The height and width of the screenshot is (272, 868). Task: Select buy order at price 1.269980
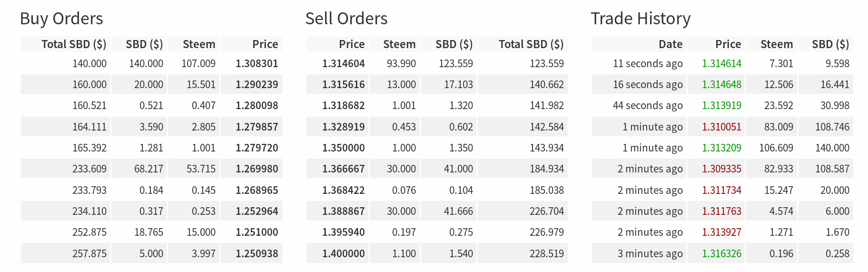click(x=151, y=169)
